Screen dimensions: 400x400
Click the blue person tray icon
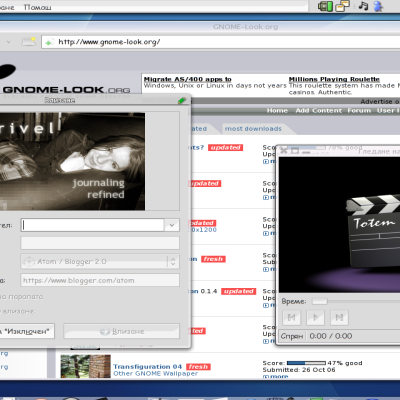point(378,6)
